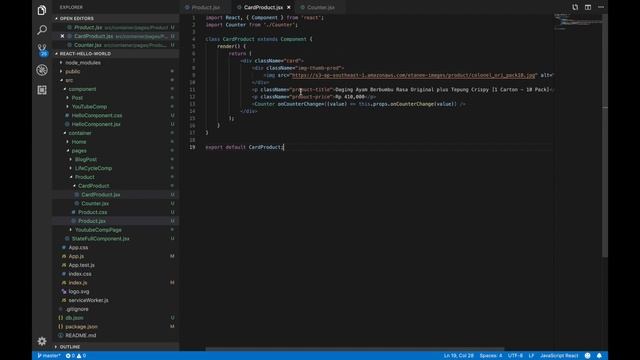The image size is (640, 360).
Task: Open the Debug view icon
Action: click(x=42, y=70)
